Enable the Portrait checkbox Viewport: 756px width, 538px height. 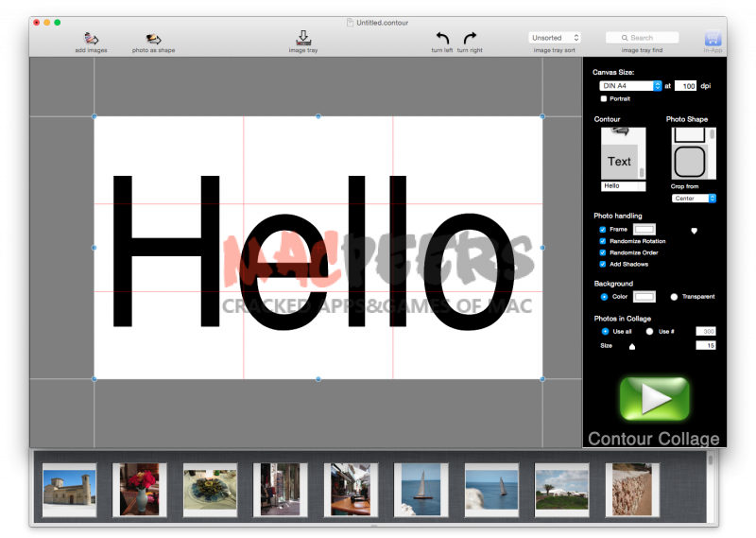[604, 98]
